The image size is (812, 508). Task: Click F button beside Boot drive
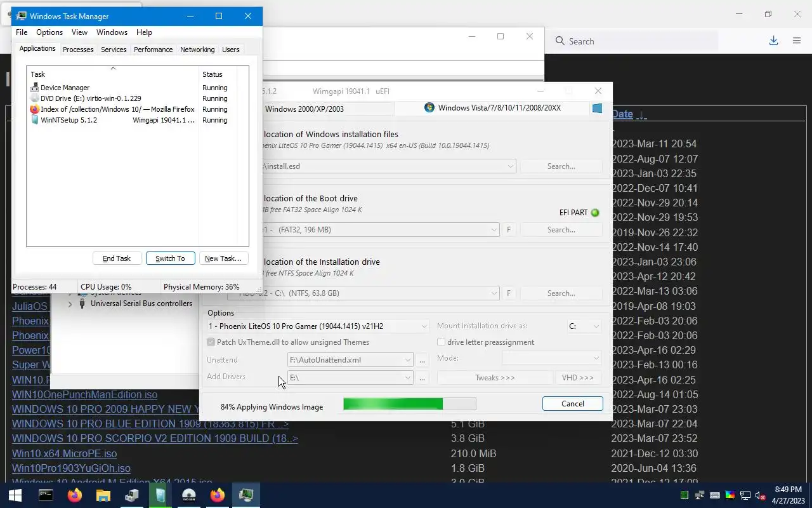(509, 230)
